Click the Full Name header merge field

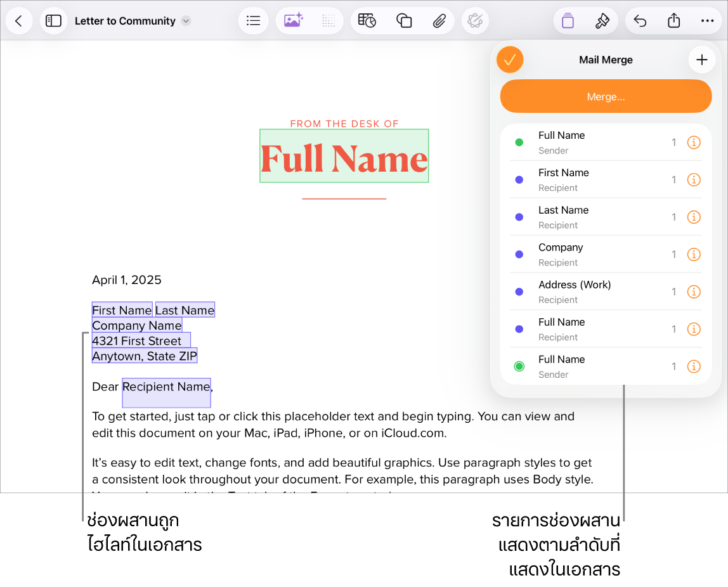tap(344, 156)
